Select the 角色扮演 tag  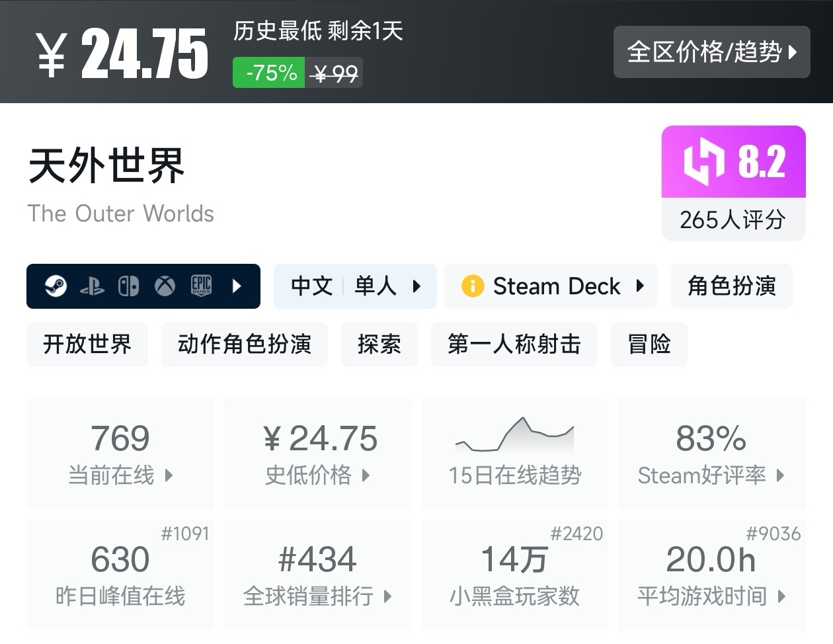[x=732, y=286]
